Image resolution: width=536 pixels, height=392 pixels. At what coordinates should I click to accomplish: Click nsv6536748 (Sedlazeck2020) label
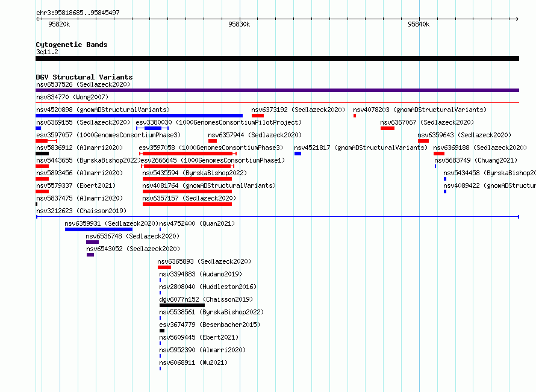coord(132,236)
